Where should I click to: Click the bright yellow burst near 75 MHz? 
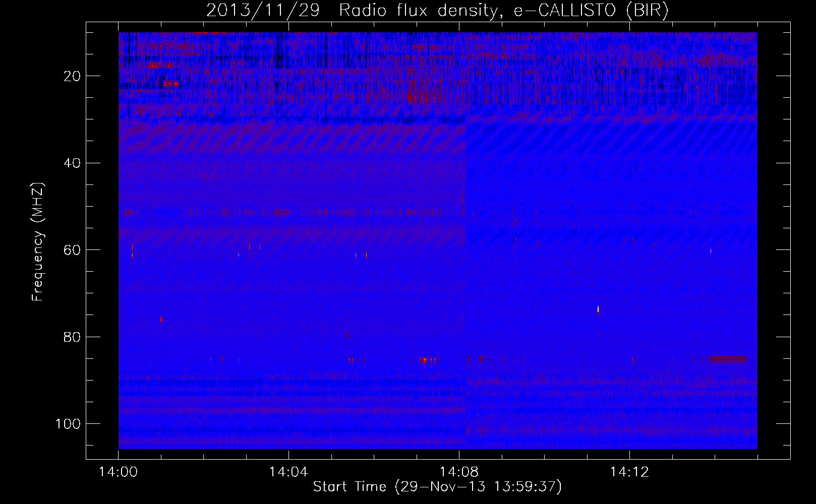(598, 309)
